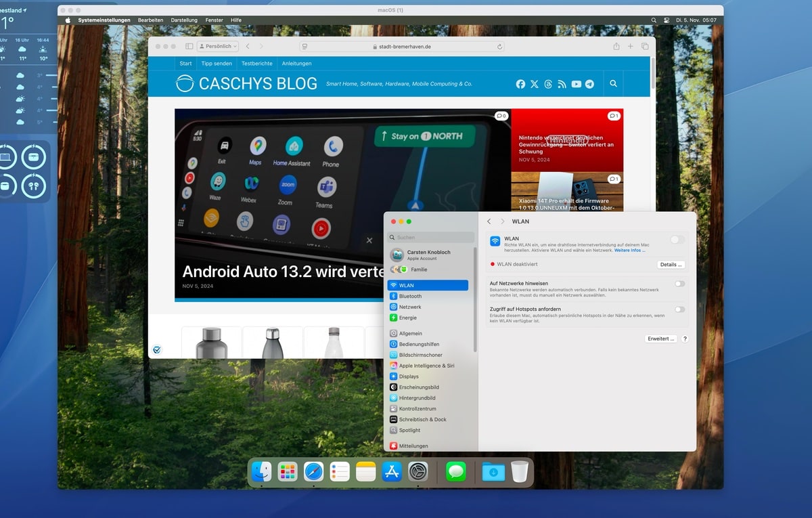Viewport: 812px width, 518px height.
Task: Click the Threads icon on Caschys Blog
Action: tap(548, 84)
